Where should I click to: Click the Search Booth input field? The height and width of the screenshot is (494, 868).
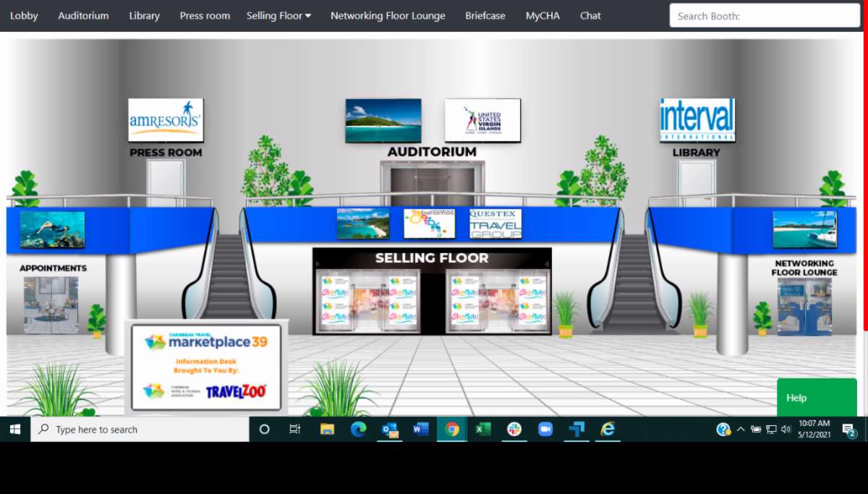[x=765, y=16]
